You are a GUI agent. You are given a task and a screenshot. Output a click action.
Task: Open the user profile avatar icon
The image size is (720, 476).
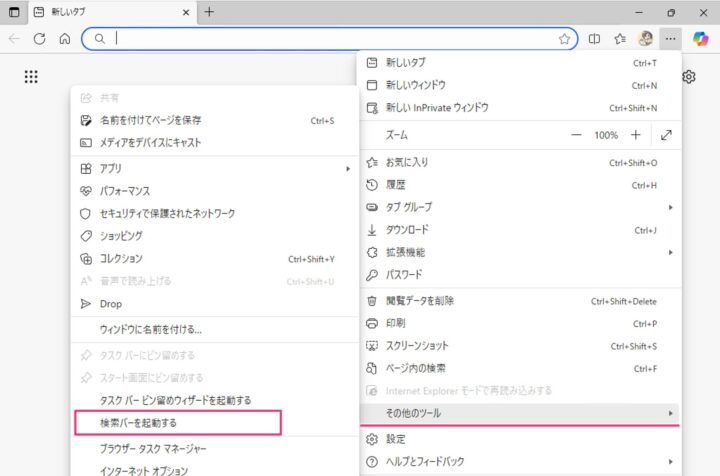[646, 39]
